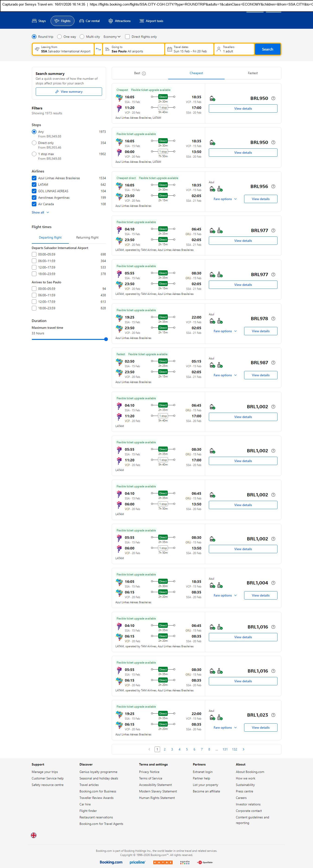Click the swap origin and destination arrows icon
Image resolution: width=313 pixels, height=868 pixels.
(x=98, y=49)
